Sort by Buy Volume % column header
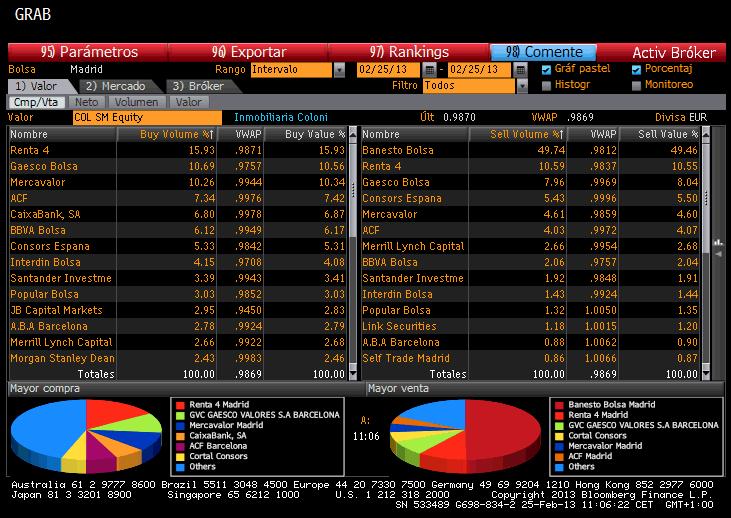This screenshot has height=518, width=731. tap(166, 134)
